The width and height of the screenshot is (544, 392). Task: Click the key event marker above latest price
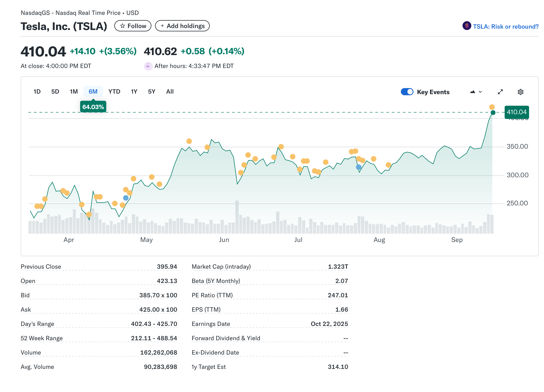pyautogui.click(x=492, y=107)
